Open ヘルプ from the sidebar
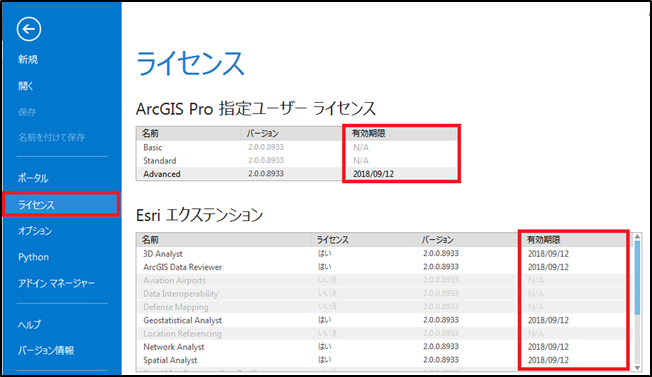The image size is (652, 377). 29,325
